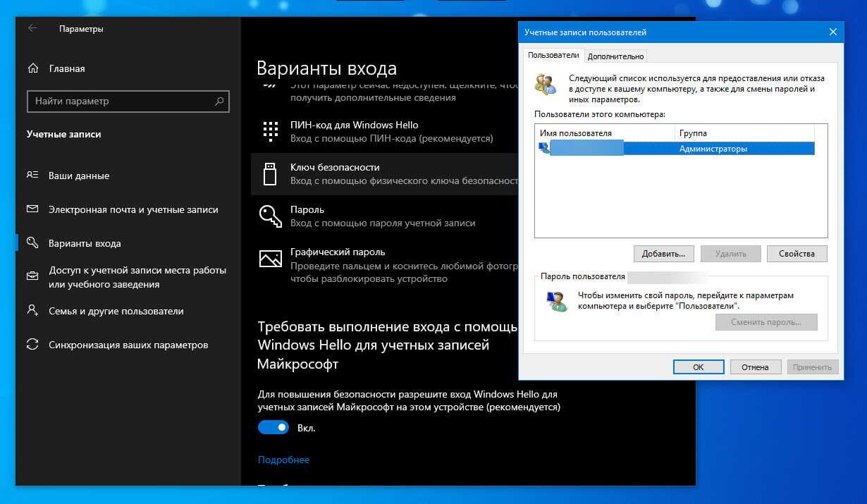Select the envelope icon for Электронная почта

[x=32, y=209]
